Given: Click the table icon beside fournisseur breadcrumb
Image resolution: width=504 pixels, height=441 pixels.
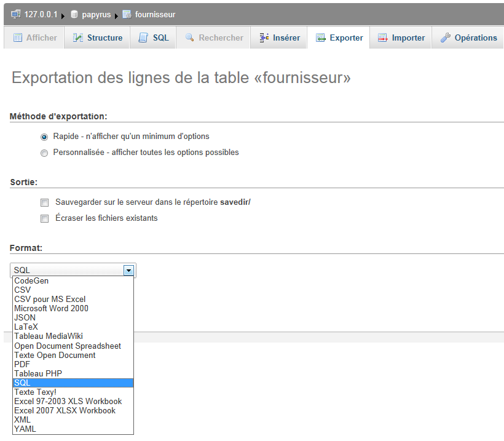Looking at the screenshot, I should (127, 14).
